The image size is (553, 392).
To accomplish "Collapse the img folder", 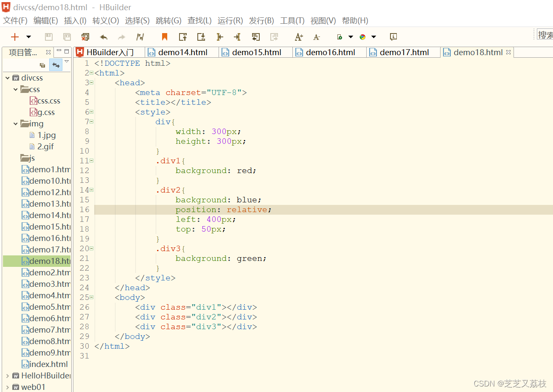I will coord(16,124).
